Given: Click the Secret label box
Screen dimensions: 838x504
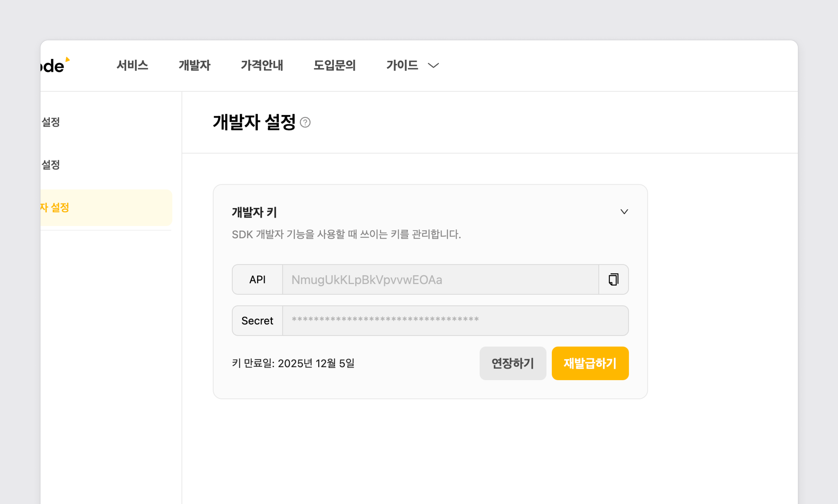Looking at the screenshot, I should (x=257, y=320).
